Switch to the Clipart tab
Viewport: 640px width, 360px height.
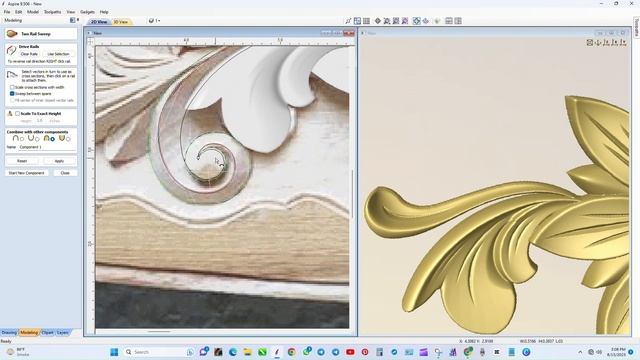(x=47, y=333)
